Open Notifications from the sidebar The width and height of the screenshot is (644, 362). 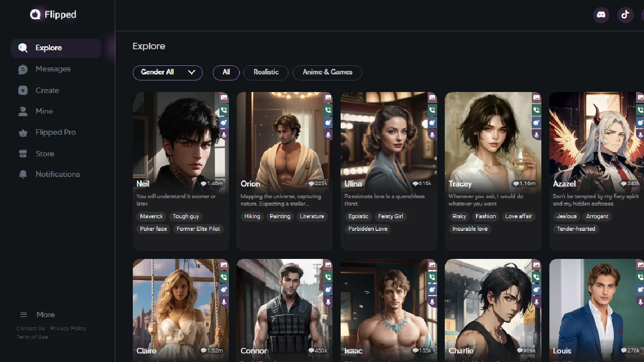[57, 174]
